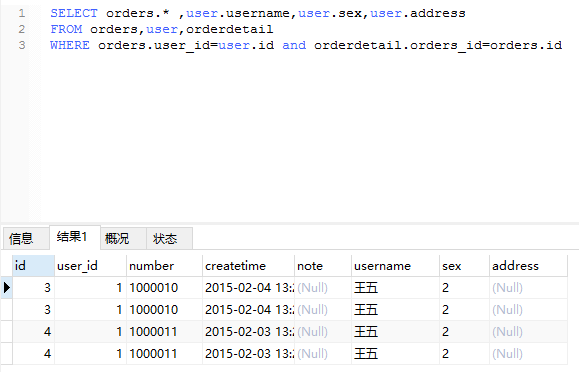579x372 pixels.
Task: Click third row's createtime 2015-02-03 cell
Action: click(x=249, y=331)
